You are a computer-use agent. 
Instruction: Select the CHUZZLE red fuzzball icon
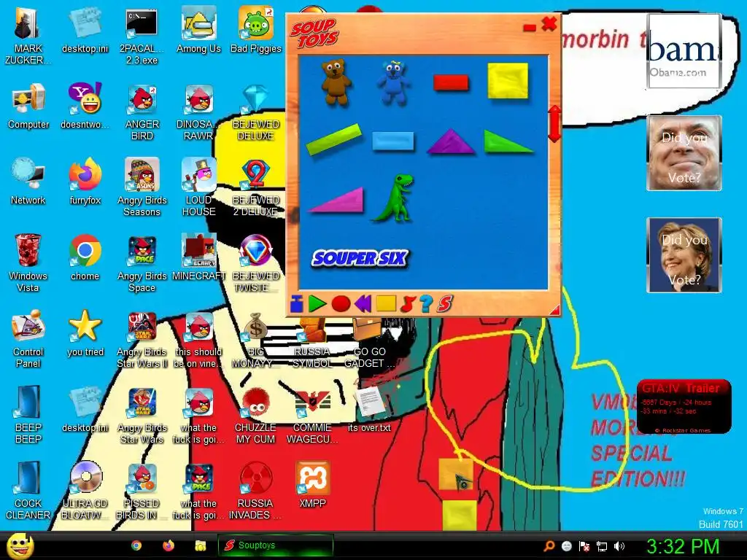[256, 415]
